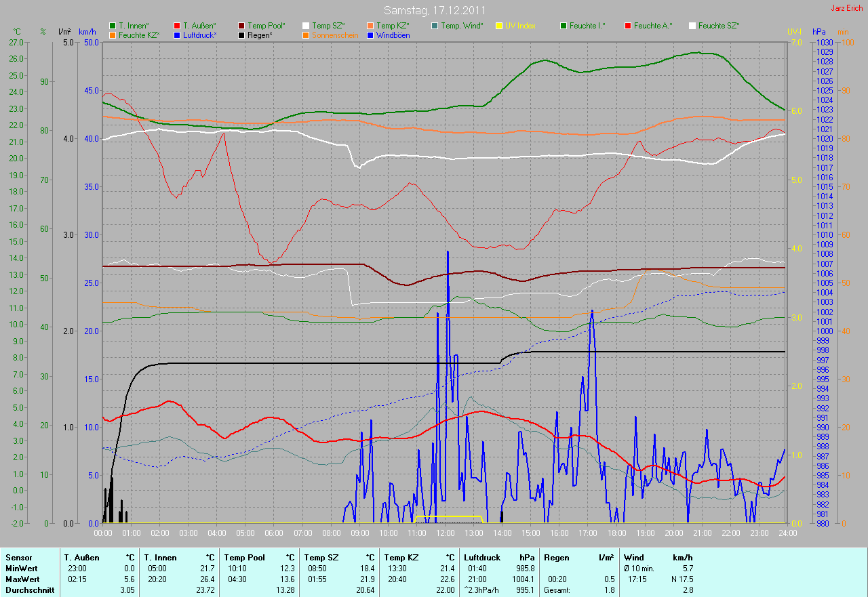Click the km/h axis unit label above the chart
The width and height of the screenshot is (868, 597).
click(87, 32)
